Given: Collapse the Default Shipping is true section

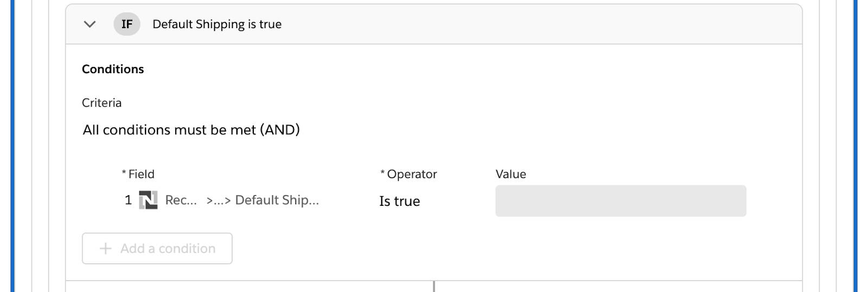Looking at the screenshot, I should click(90, 24).
